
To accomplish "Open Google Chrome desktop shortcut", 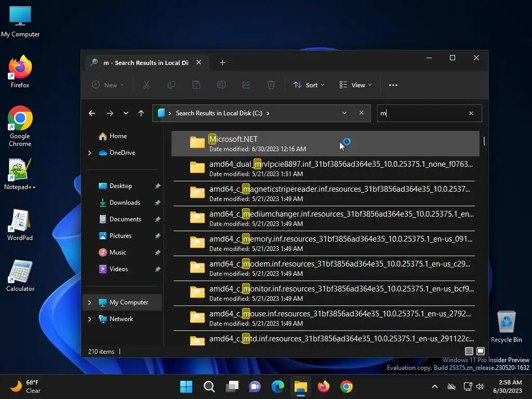I will tap(20, 126).
